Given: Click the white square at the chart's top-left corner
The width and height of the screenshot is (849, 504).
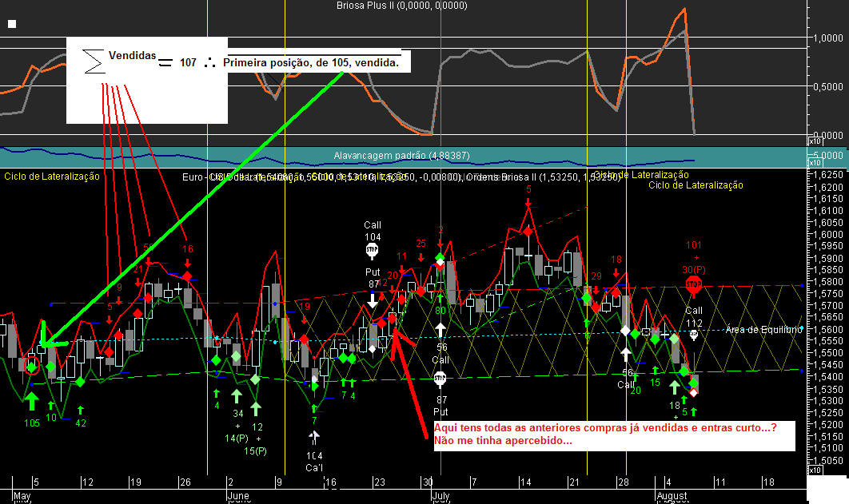Looking at the screenshot, I should tap(12, 24).
